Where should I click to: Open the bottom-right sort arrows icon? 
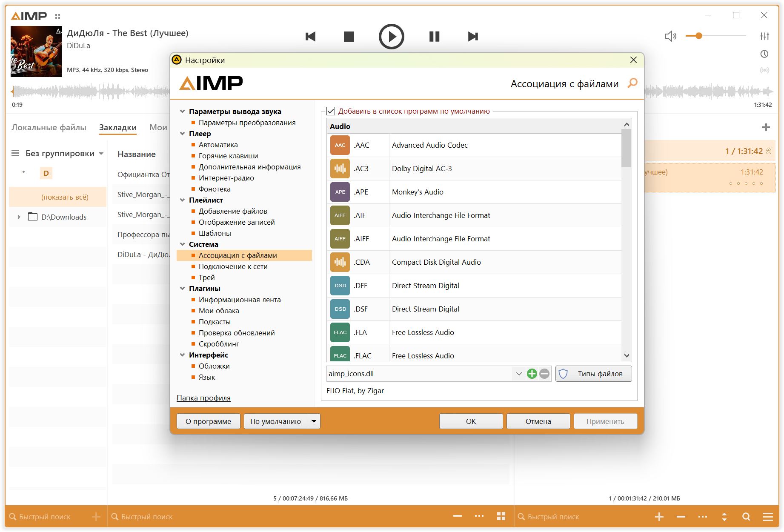click(x=724, y=517)
